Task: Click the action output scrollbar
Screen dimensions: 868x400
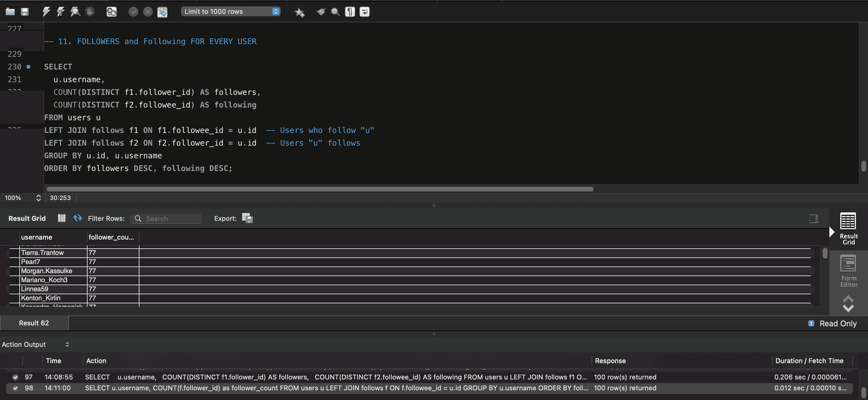Action: pos(864,393)
